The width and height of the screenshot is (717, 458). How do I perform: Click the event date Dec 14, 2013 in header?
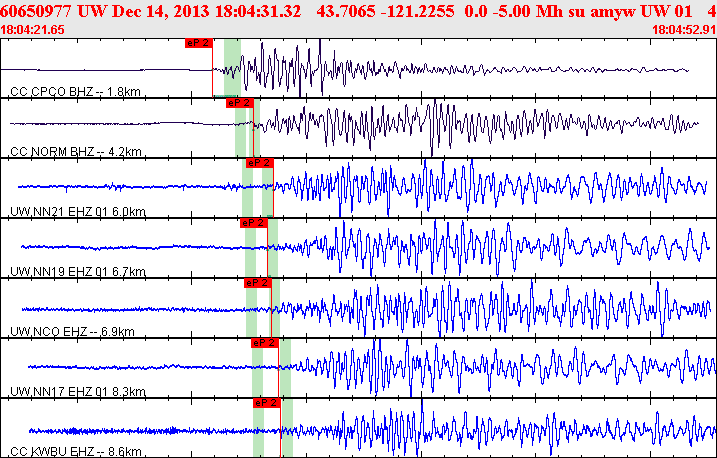pyautogui.click(x=161, y=11)
